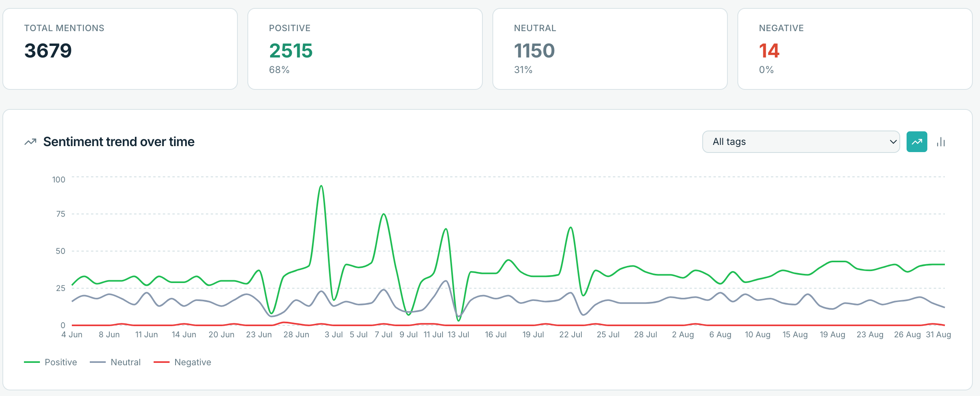Click the 2 Aug x-axis label
The width and height of the screenshot is (980, 396).
(683, 335)
